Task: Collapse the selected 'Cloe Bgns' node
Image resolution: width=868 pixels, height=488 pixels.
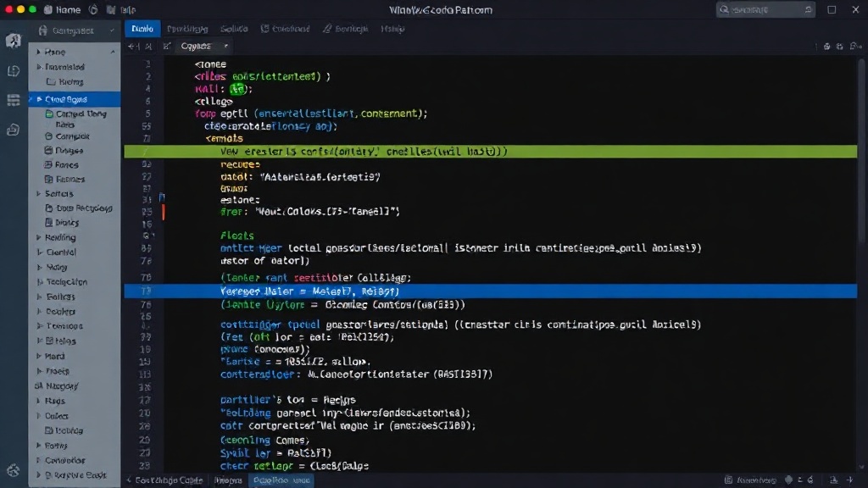Action: (39, 100)
